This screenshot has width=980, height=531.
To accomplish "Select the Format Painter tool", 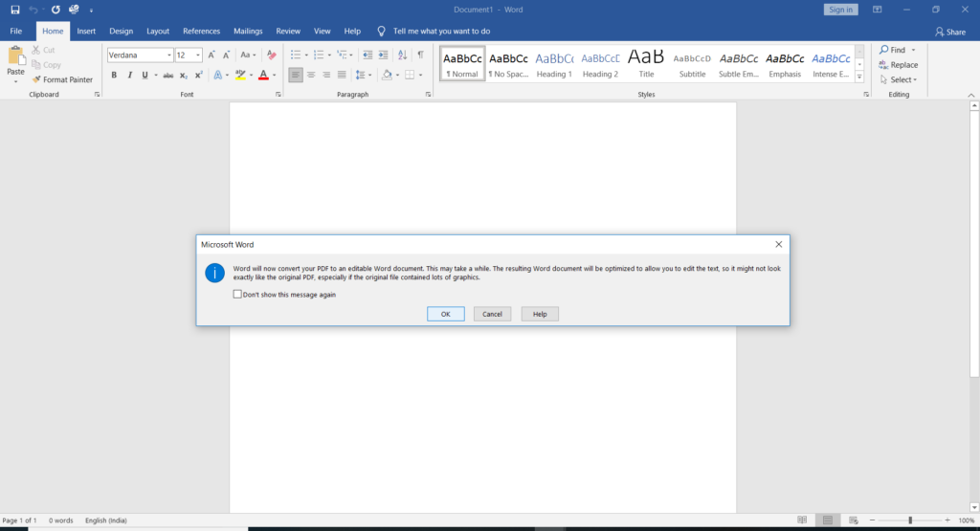I will pos(62,79).
